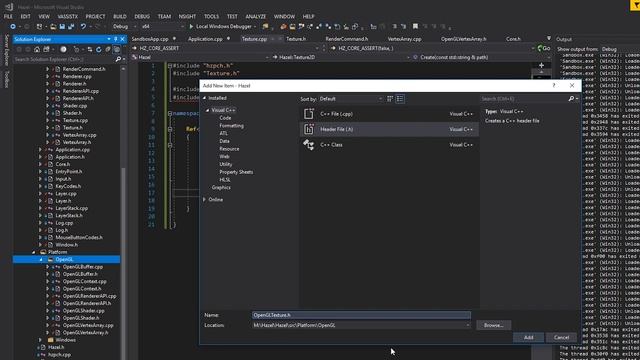Click the Open File folder icon
The width and height of the screenshot is (640, 360).
[x=53, y=27]
